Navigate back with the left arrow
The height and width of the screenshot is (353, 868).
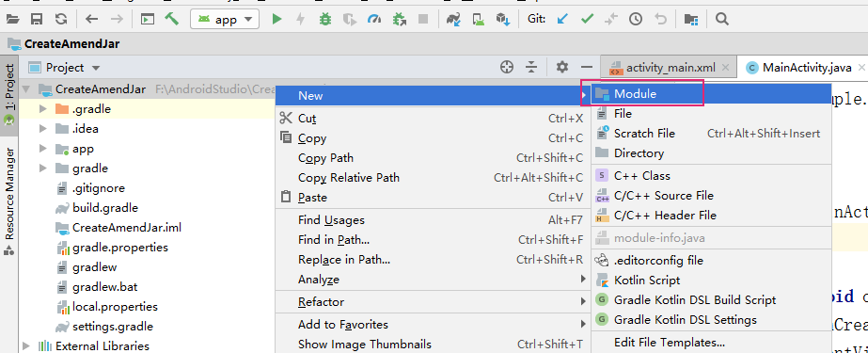click(92, 20)
